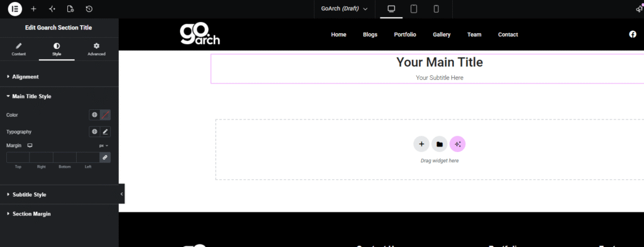Click the Add Element plus icon
Screen dimensions: 644x247
(x=34, y=9)
